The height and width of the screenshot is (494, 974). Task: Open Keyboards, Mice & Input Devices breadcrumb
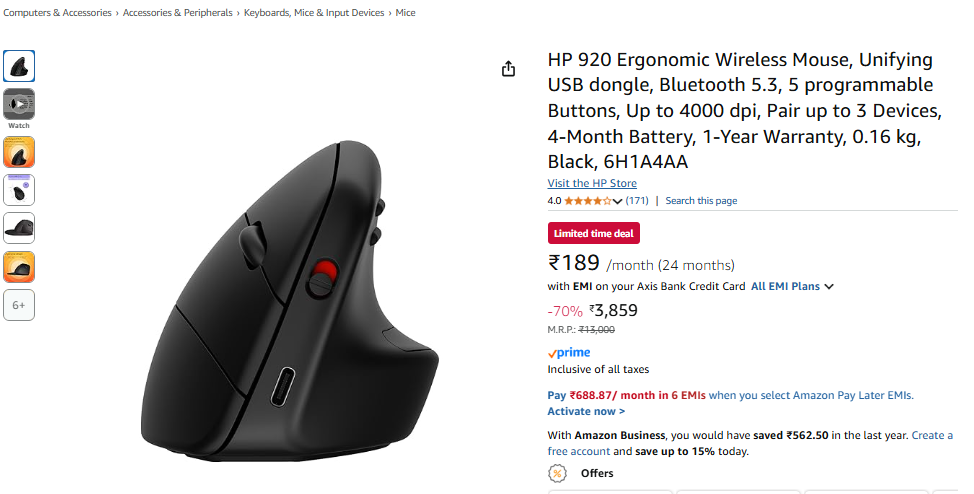(x=314, y=12)
